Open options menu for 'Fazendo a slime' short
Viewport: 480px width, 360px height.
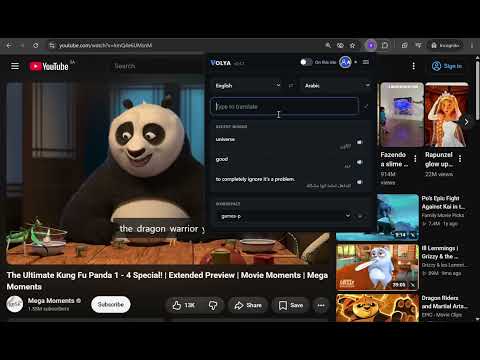point(415,159)
